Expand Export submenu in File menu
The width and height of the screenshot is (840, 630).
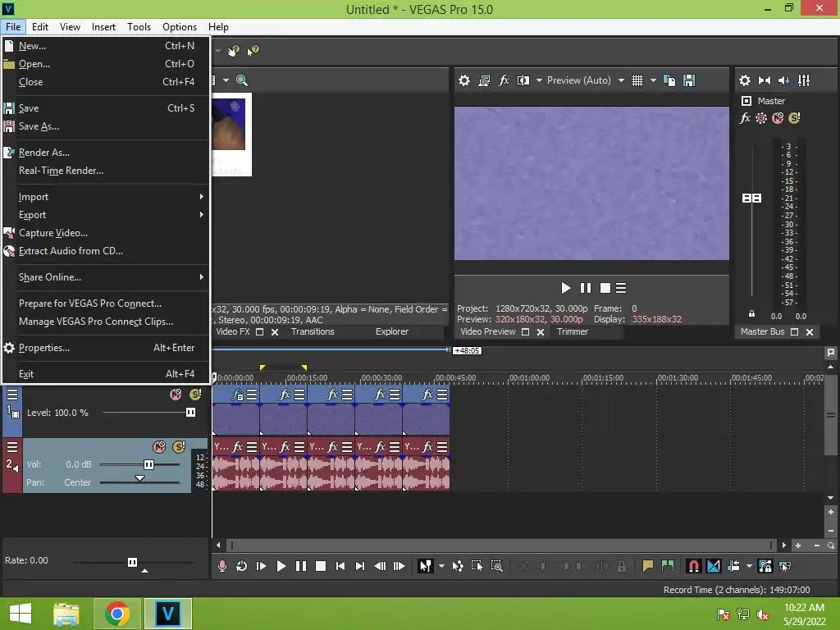(x=106, y=215)
